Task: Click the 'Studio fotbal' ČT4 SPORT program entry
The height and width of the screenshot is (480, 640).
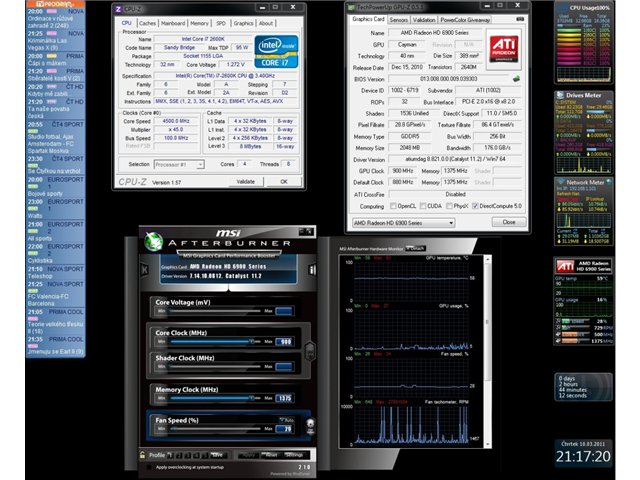Action: point(56,138)
